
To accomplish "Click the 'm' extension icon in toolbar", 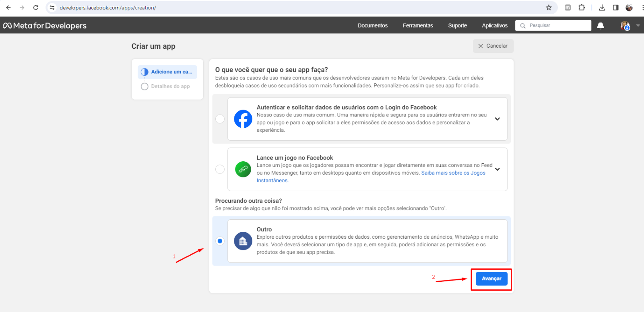I will click(568, 7).
